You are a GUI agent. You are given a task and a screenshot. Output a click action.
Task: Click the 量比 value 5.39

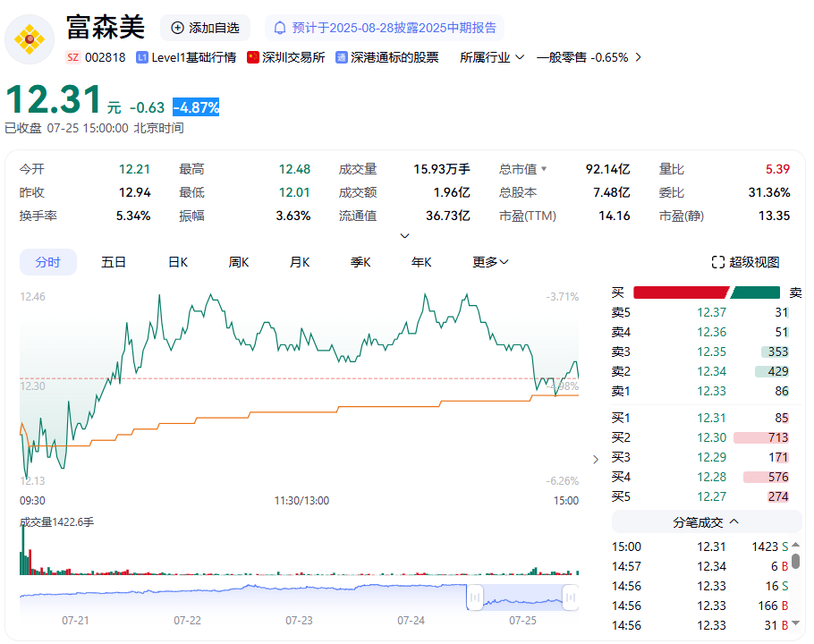pos(777,169)
